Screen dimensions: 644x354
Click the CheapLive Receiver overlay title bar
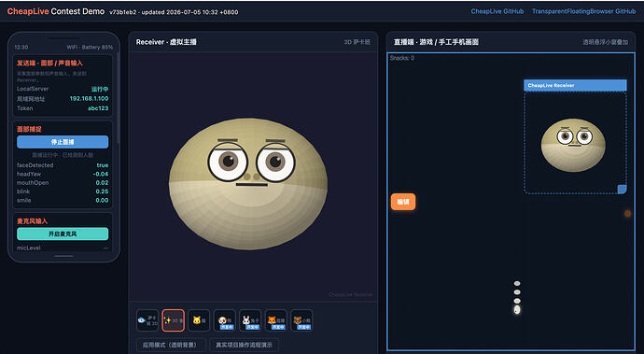[x=575, y=85]
